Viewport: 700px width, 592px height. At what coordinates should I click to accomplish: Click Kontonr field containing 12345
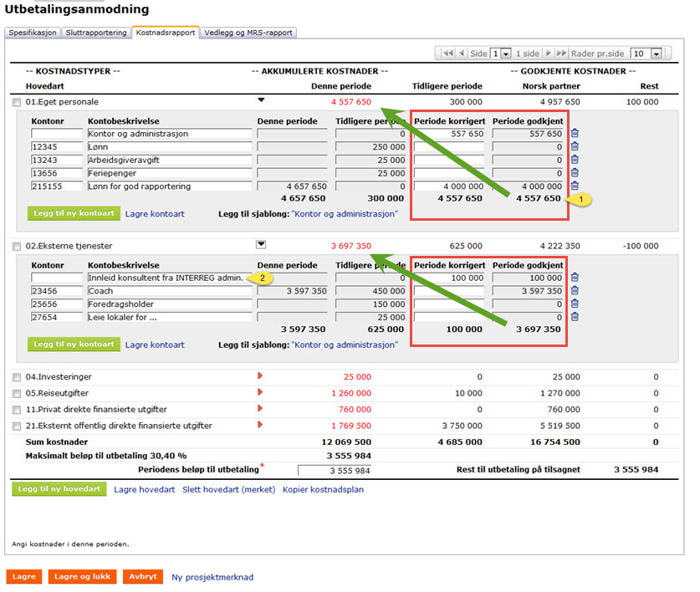[57, 147]
